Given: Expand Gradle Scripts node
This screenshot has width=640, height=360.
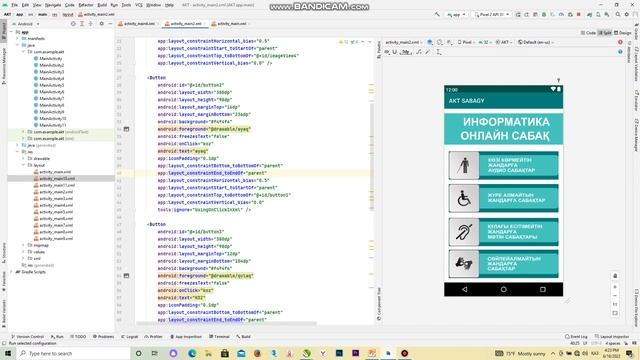Looking at the screenshot, I should (x=11, y=272).
